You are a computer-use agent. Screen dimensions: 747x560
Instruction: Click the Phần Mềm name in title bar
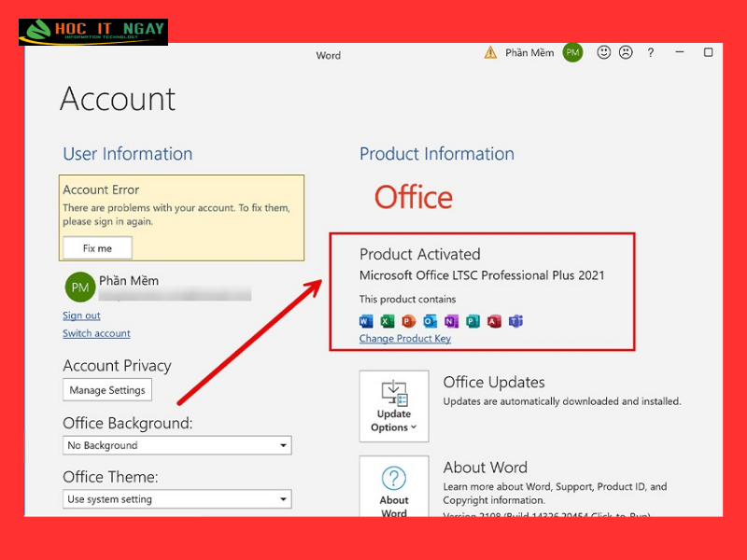[529, 53]
